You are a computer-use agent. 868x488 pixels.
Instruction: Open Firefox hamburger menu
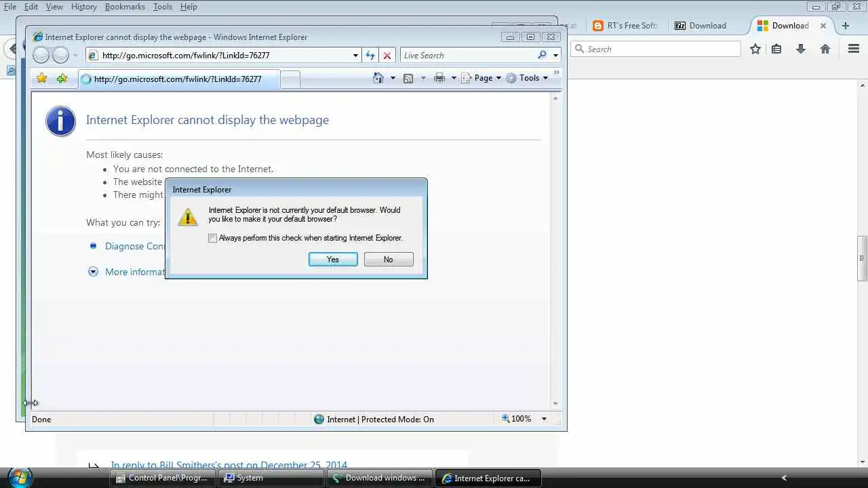pyautogui.click(x=854, y=49)
